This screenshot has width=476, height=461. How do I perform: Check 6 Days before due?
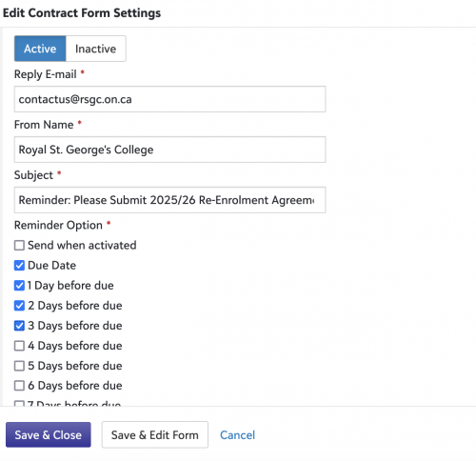[x=19, y=386]
